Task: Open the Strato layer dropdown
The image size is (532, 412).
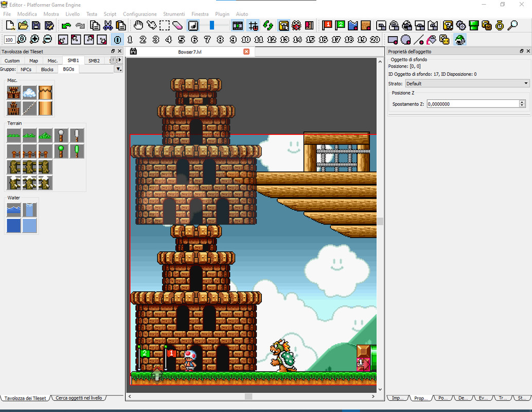Action: pos(467,83)
